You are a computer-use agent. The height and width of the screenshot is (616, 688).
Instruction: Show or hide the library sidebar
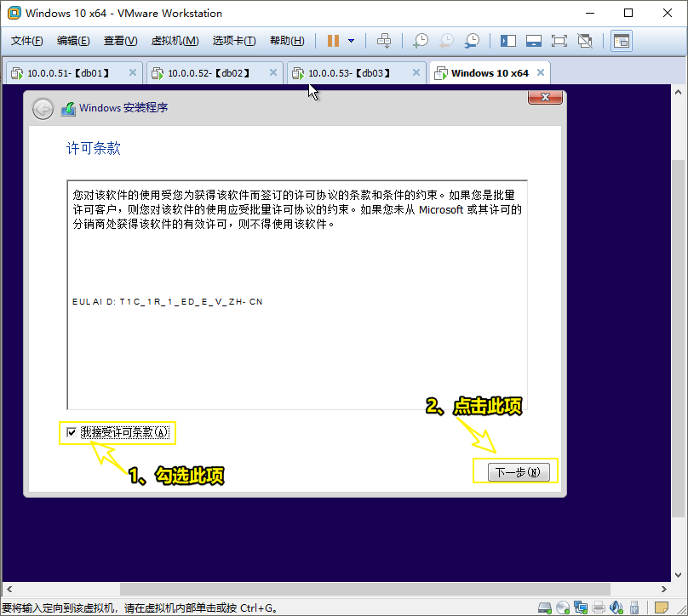pos(508,41)
